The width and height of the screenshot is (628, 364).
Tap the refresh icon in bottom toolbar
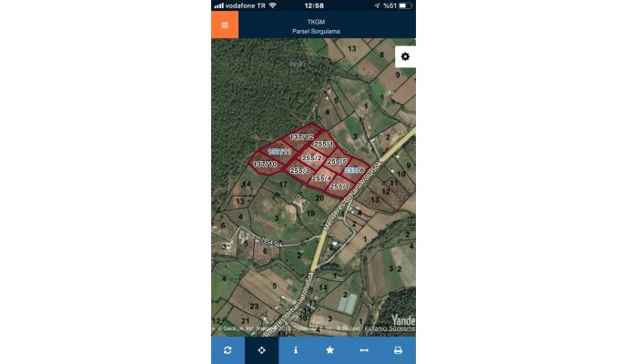point(228,350)
